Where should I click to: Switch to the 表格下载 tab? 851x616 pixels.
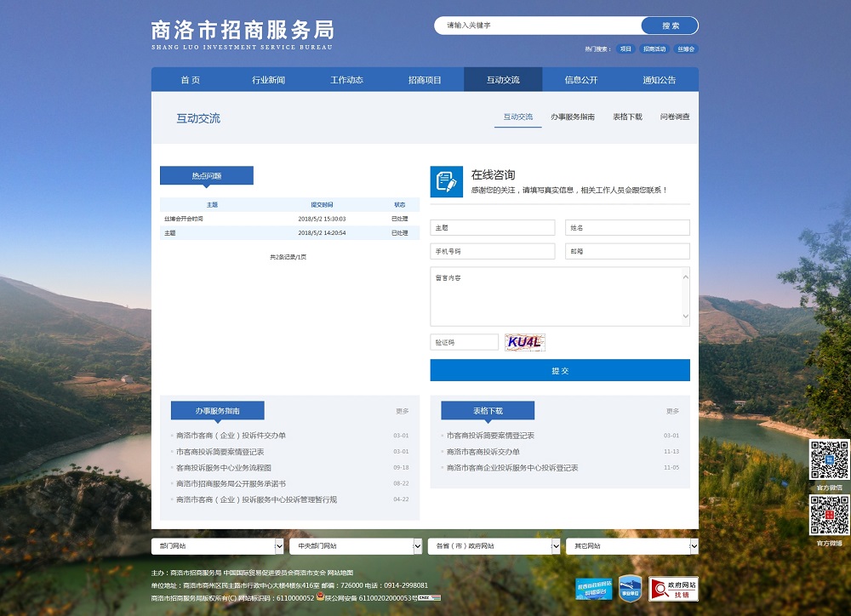627,117
